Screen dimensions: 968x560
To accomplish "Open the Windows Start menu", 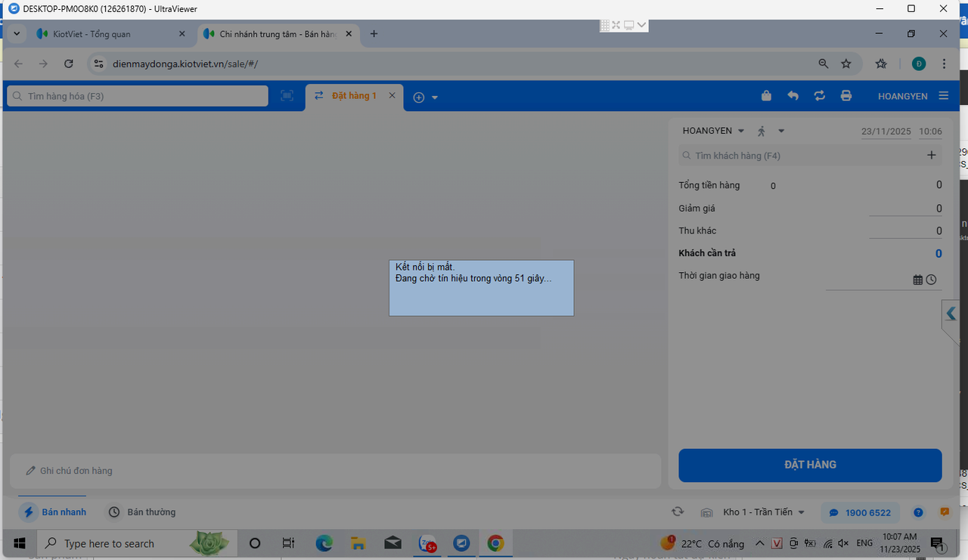I will point(19,543).
